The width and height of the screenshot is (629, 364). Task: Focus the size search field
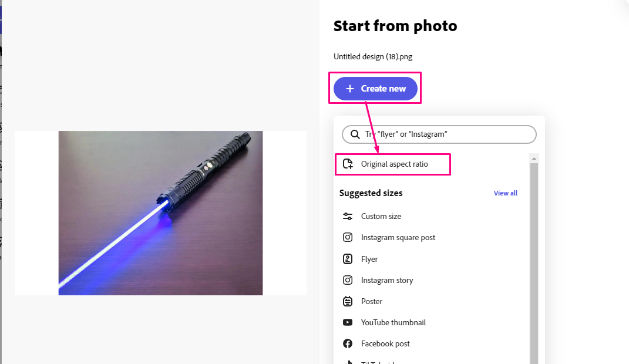pos(446,134)
